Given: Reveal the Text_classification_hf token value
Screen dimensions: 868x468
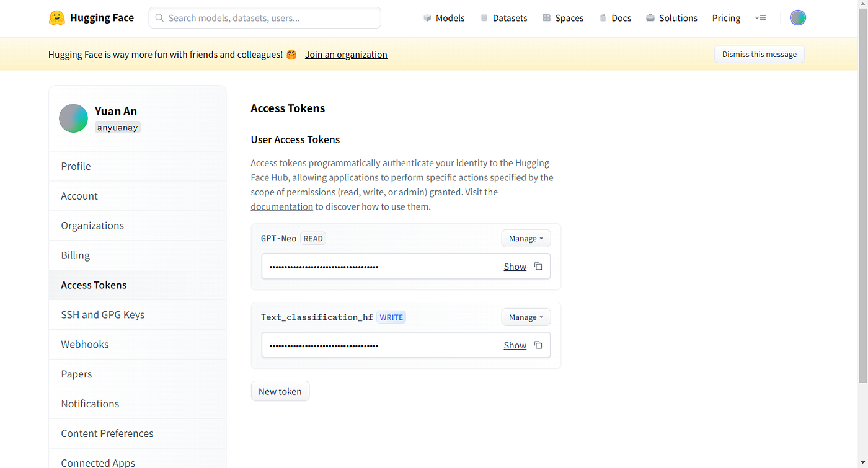Looking at the screenshot, I should point(515,345).
